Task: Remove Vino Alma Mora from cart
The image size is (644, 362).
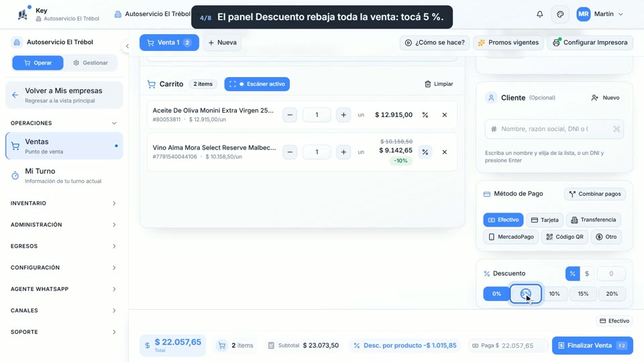Action: (x=444, y=152)
